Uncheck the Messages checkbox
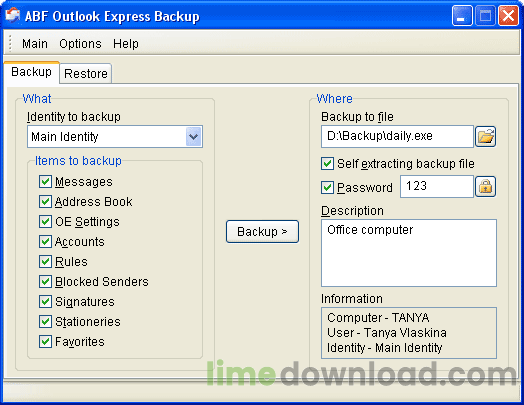This screenshot has height=405, width=524. pos(45,181)
